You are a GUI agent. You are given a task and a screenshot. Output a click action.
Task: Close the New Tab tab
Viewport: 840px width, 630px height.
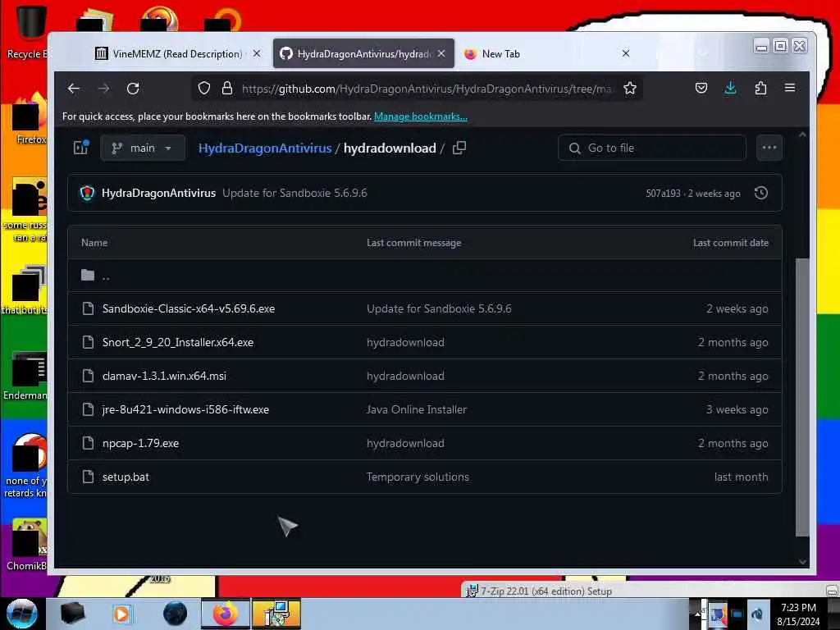[x=626, y=53]
